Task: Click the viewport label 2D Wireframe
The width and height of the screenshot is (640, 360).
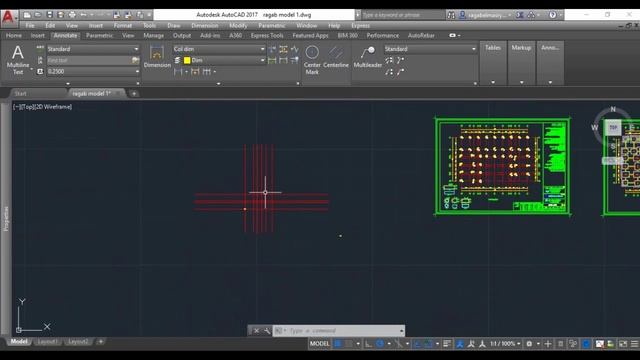Action: [x=54, y=107]
